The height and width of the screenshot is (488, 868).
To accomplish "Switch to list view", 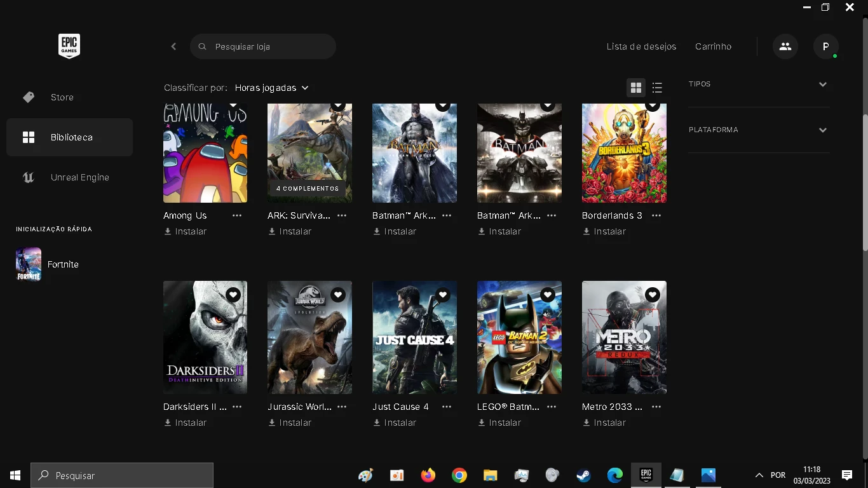I will [657, 88].
